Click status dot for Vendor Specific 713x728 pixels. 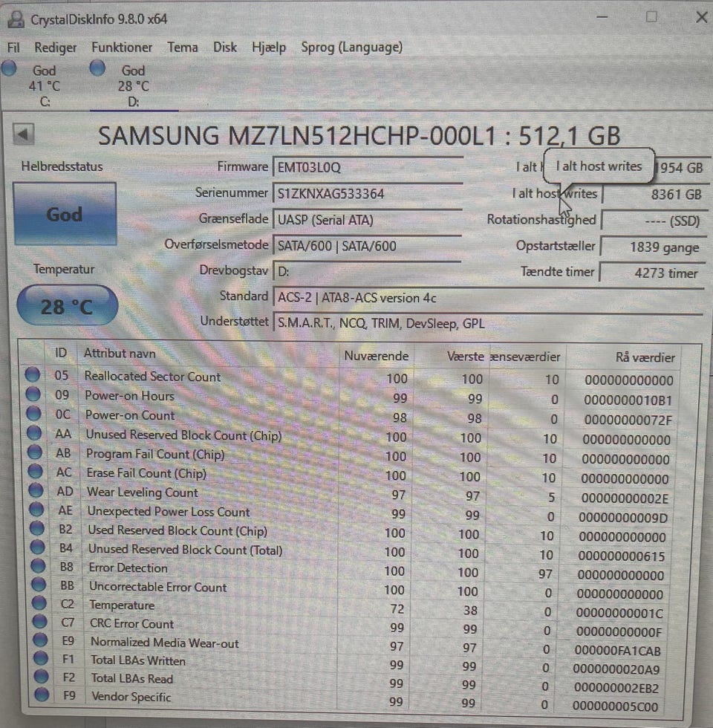pos(42,695)
